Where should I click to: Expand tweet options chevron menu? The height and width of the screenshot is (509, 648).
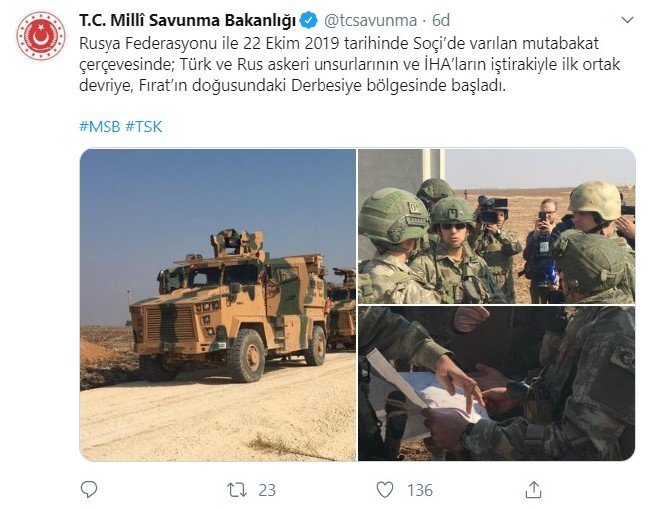click(627, 20)
